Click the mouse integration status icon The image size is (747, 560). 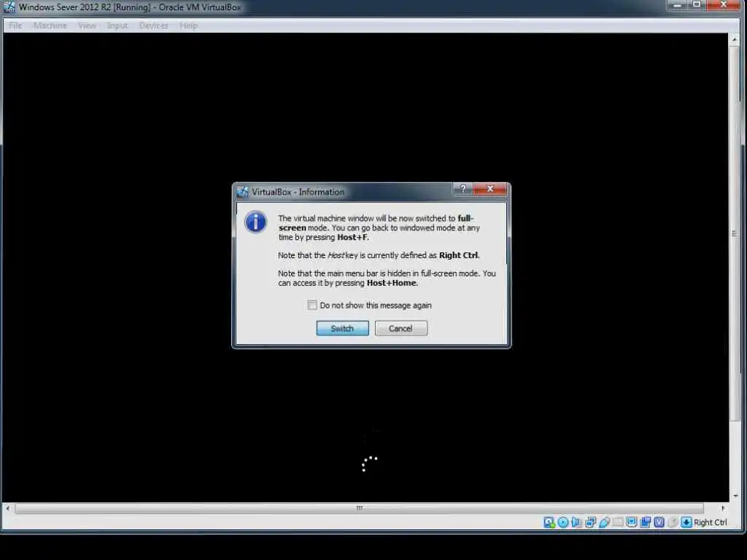pos(672,522)
